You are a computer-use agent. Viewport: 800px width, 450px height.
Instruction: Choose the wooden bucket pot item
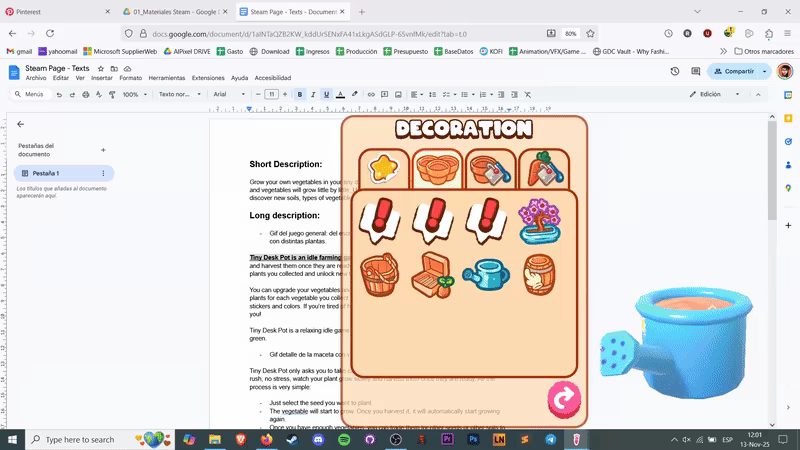pos(380,275)
